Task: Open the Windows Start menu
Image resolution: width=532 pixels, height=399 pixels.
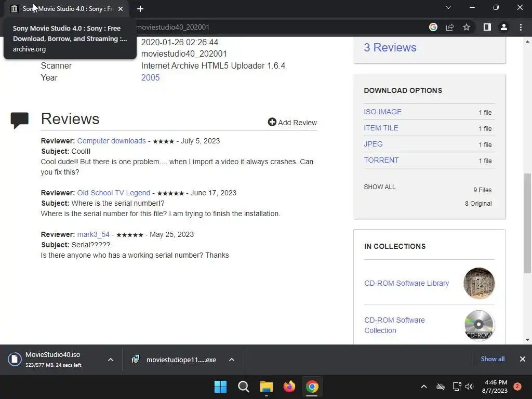Action: (x=220, y=387)
